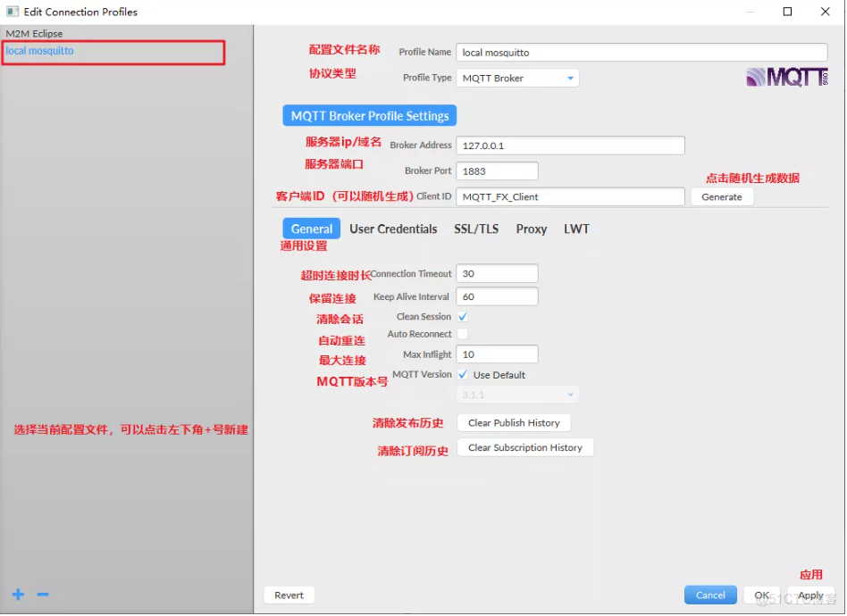The height and width of the screenshot is (616, 847).
Task: Switch to the Proxy tab
Action: 532,229
